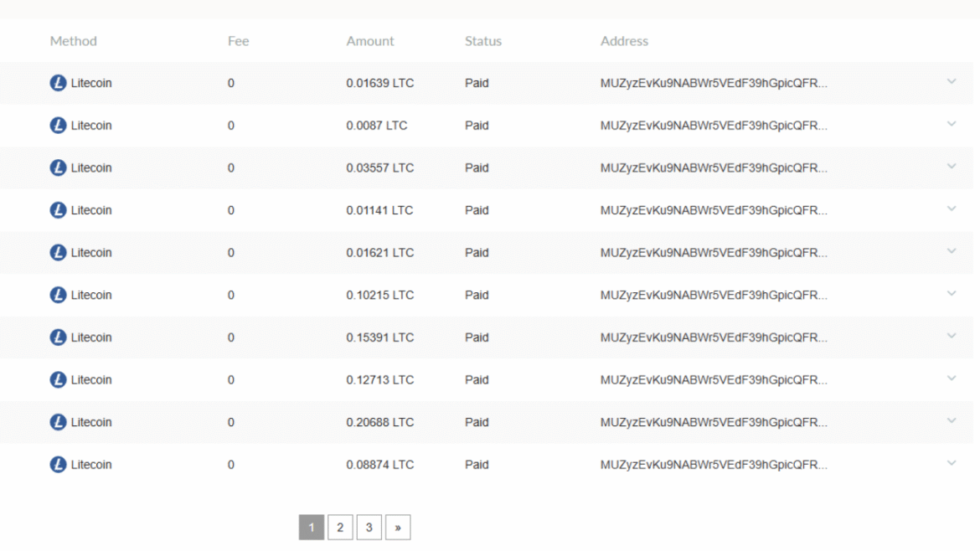Expand the 0.01621 LTC transaction row
This screenshot has height=551, width=980.
[x=951, y=252]
